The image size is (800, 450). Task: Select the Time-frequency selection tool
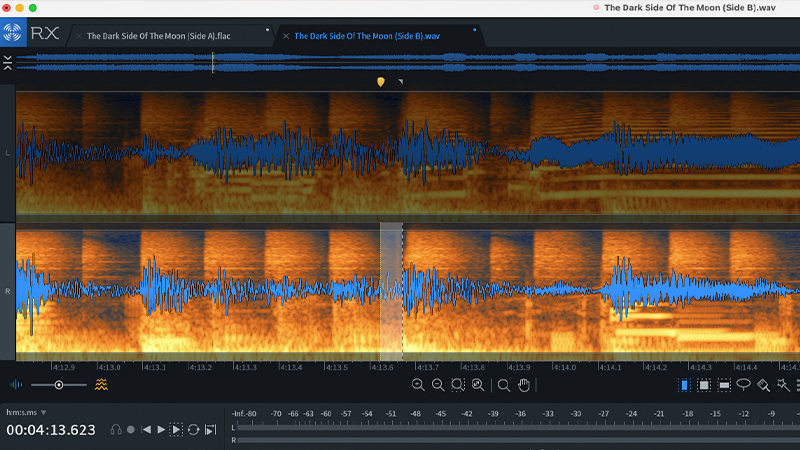point(704,385)
